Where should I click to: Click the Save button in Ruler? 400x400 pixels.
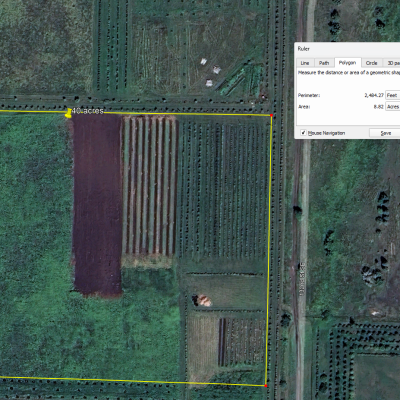pos(385,133)
